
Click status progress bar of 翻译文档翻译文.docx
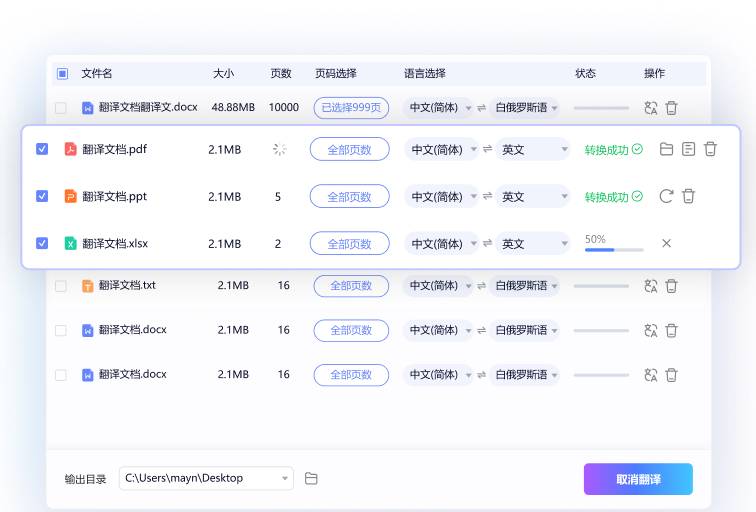601,108
